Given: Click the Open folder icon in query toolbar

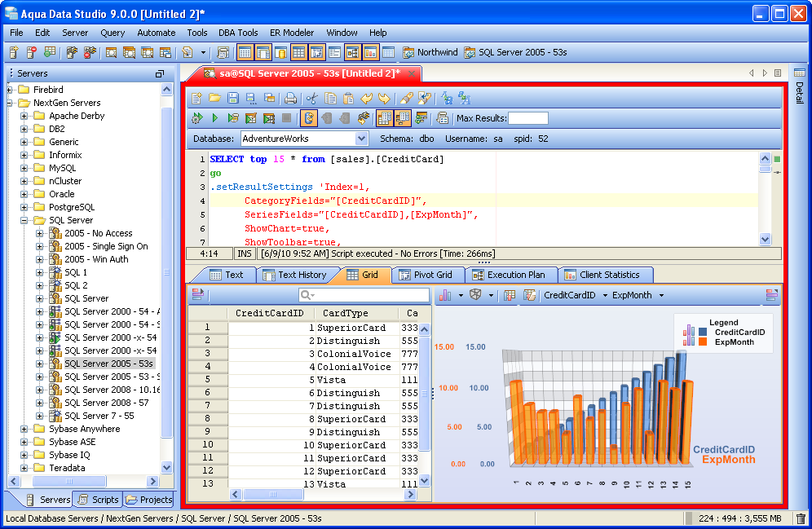Looking at the screenshot, I should pos(214,98).
